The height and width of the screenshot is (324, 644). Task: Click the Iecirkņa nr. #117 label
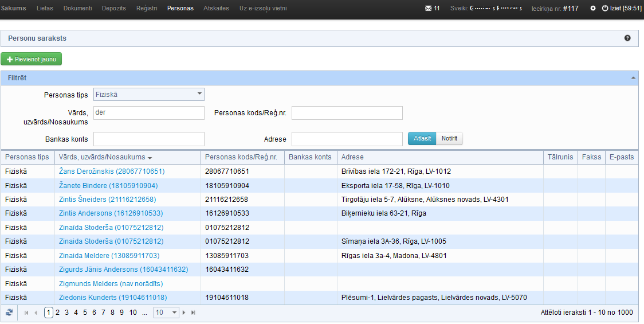coord(555,8)
